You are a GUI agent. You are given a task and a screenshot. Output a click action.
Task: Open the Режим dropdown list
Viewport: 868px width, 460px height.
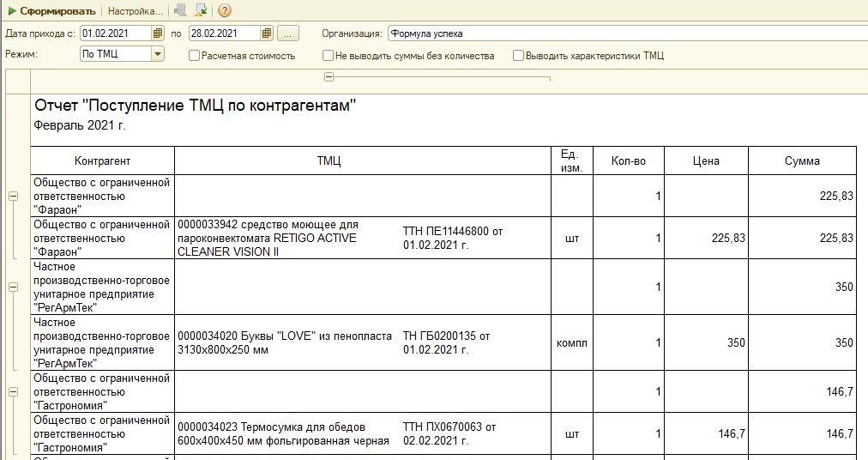pos(157,55)
